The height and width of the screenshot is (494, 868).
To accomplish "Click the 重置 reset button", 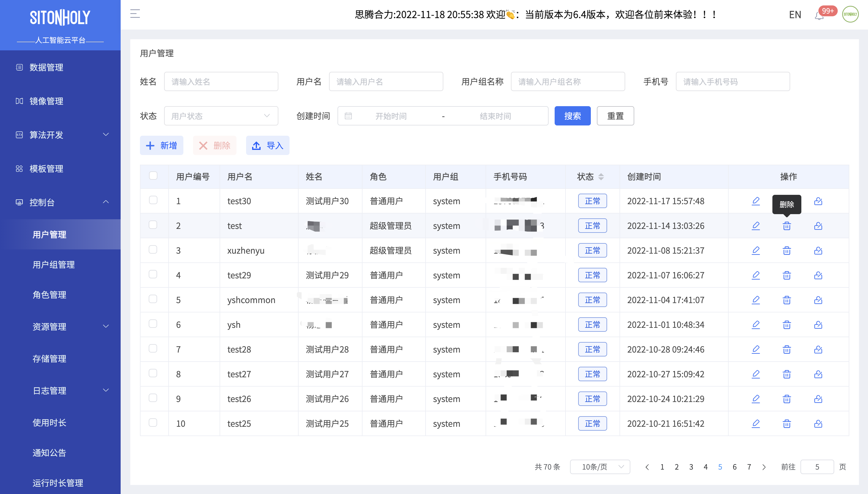I will (615, 116).
